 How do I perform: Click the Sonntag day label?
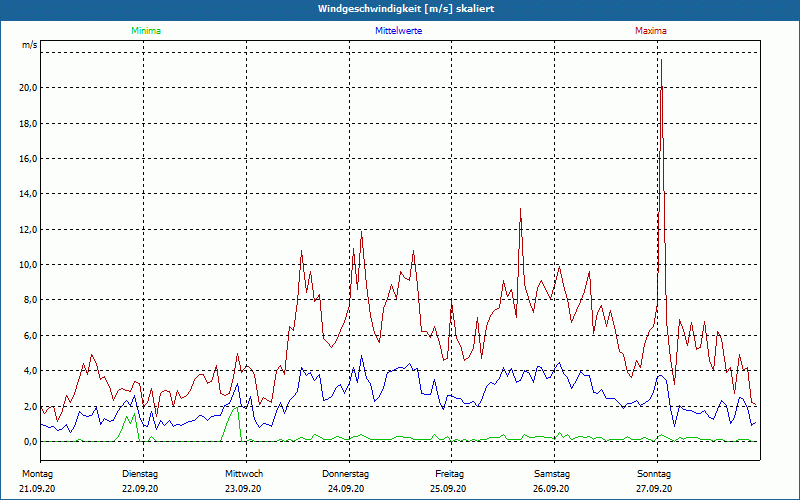pyautogui.click(x=654, y=474)
